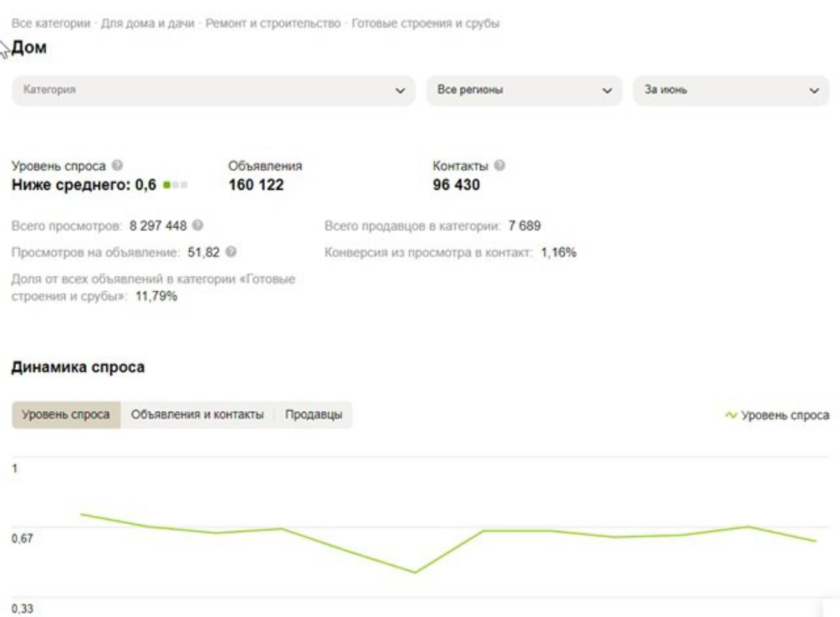Viewport: 840px width, 617px height.
Task: Click the demand level indicator bar
Action: (x=175, y=186)
